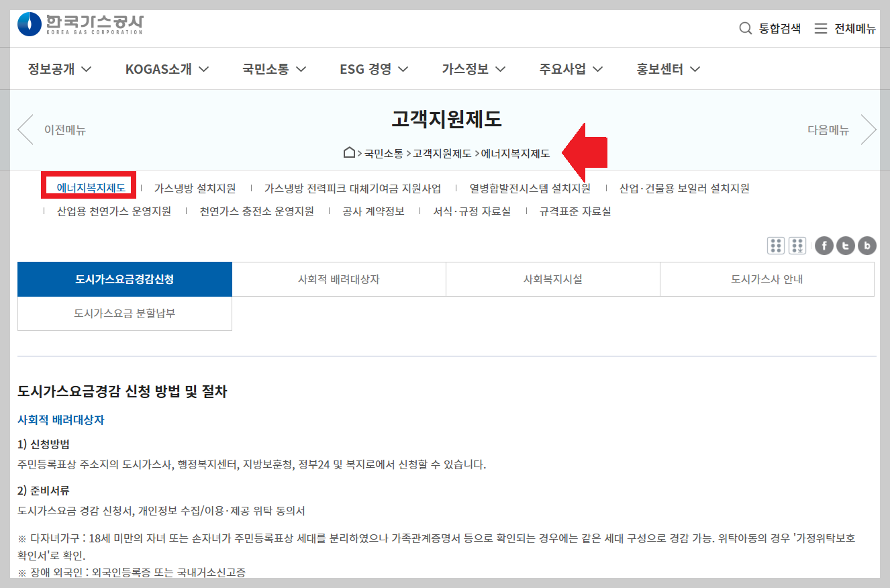Screen dimensions: 890x588
Task: Click the home icon in the breadcrumb
Action: coord(348,152)
